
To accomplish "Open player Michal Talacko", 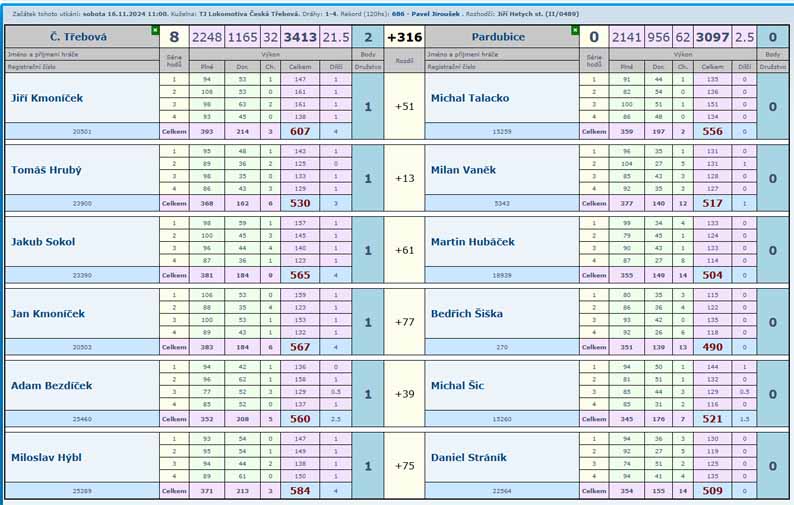I will point(470,98).
